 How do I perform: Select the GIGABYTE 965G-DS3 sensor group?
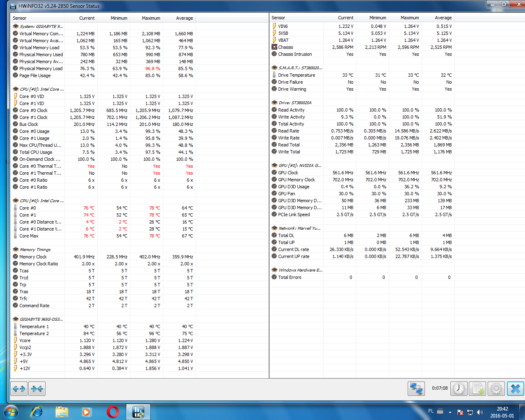coord(104,320)
